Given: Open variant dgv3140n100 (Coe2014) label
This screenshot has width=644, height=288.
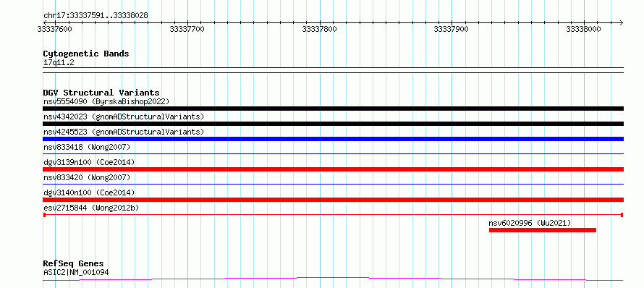Looking at the screenshot, I should click(89, 192).
